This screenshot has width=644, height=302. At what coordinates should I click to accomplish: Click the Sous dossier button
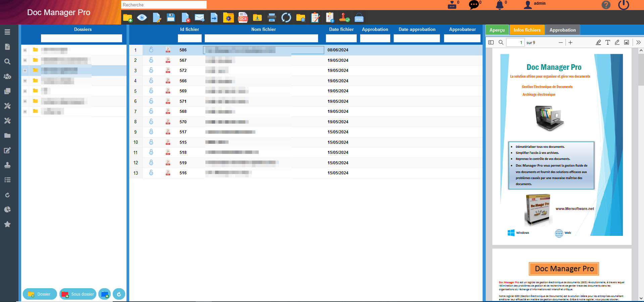pos(78,294)
